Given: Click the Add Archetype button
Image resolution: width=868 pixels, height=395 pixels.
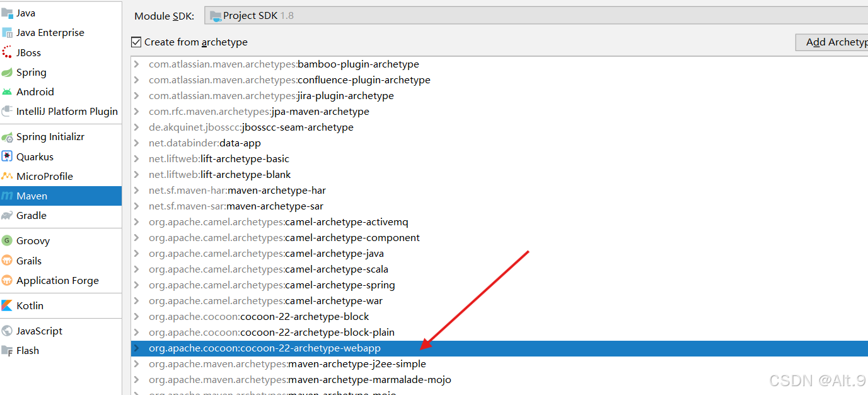Looking at the screenshot, I should point(832,42).
